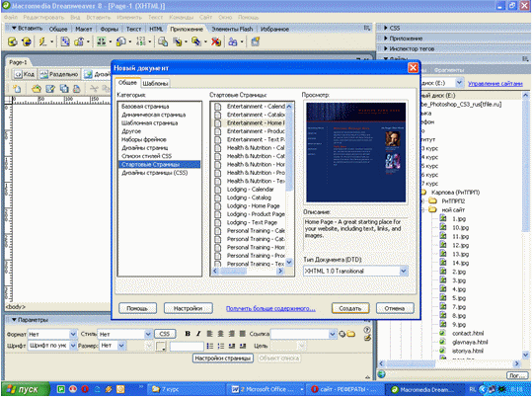Open Тип Документа DTD dropdown
The height and width of the screenshot is (397, 532).
pos(355,271)
